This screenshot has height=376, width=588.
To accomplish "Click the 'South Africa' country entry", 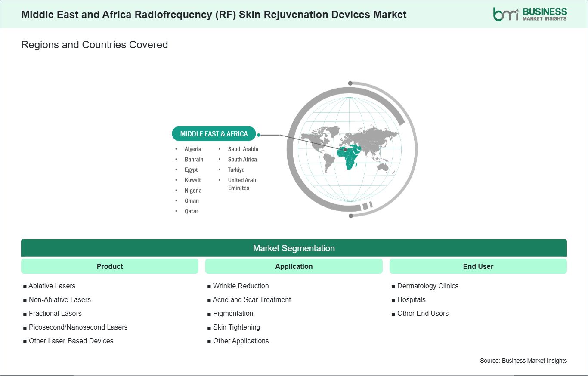I will point(242,159).
